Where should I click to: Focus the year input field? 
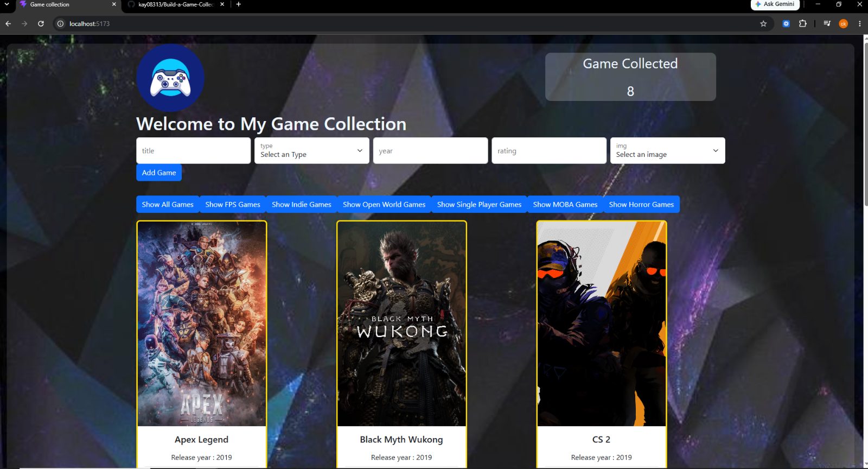point(430,150)
